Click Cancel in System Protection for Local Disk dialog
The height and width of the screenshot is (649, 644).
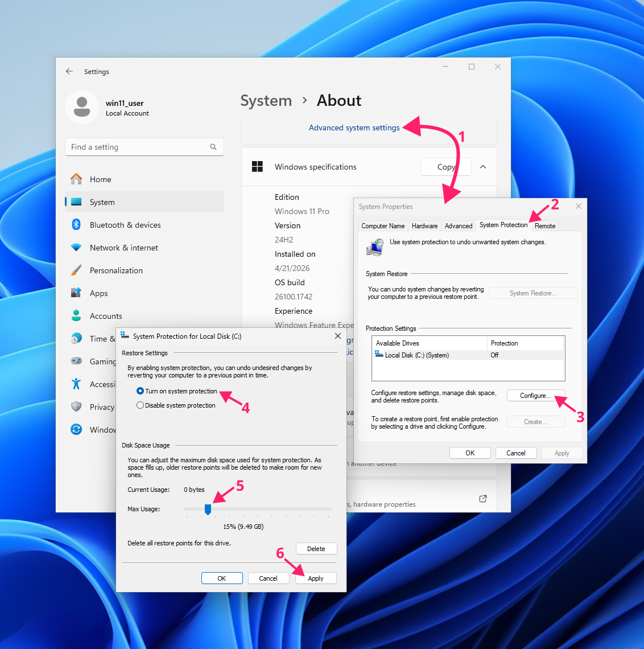268,578
